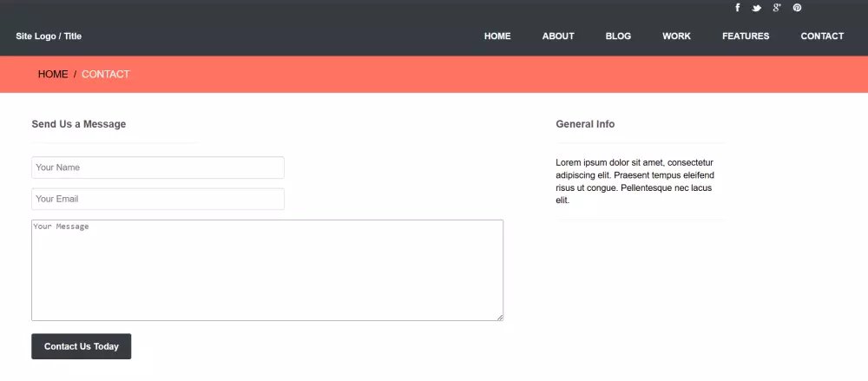The image size is (868, 381).
Task: Click the Site Logo / Title link
Action: (x=49, y=36)
